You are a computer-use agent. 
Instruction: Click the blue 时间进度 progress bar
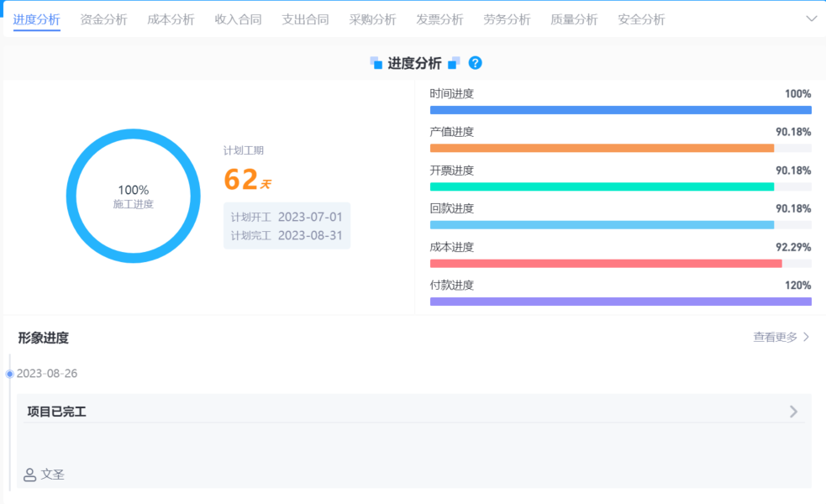coord(620,109)
